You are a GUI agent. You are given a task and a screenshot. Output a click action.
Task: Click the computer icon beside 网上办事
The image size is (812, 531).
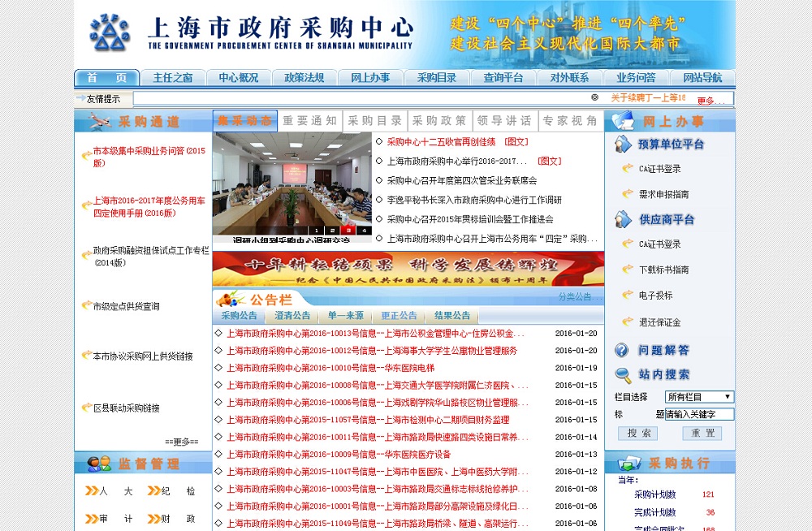623,121
